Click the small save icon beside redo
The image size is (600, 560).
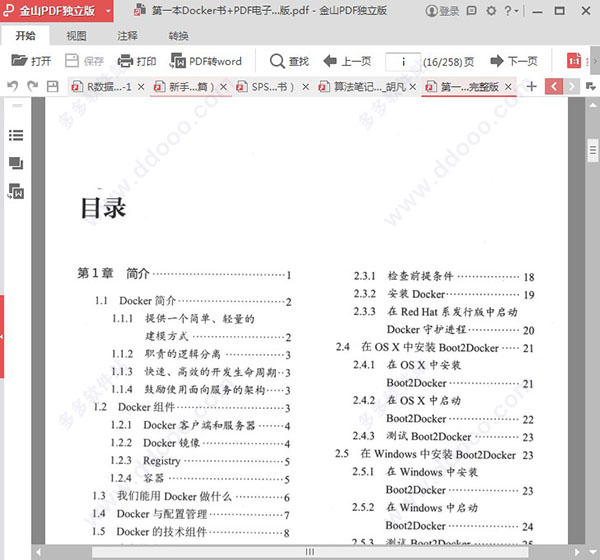[x=52, y=87]
